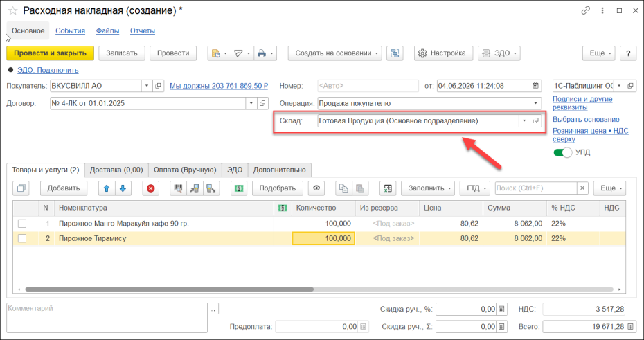Open Оплата (Вручную) tab
The height and width of the screenshot is (340, 644).
(185, 170)
